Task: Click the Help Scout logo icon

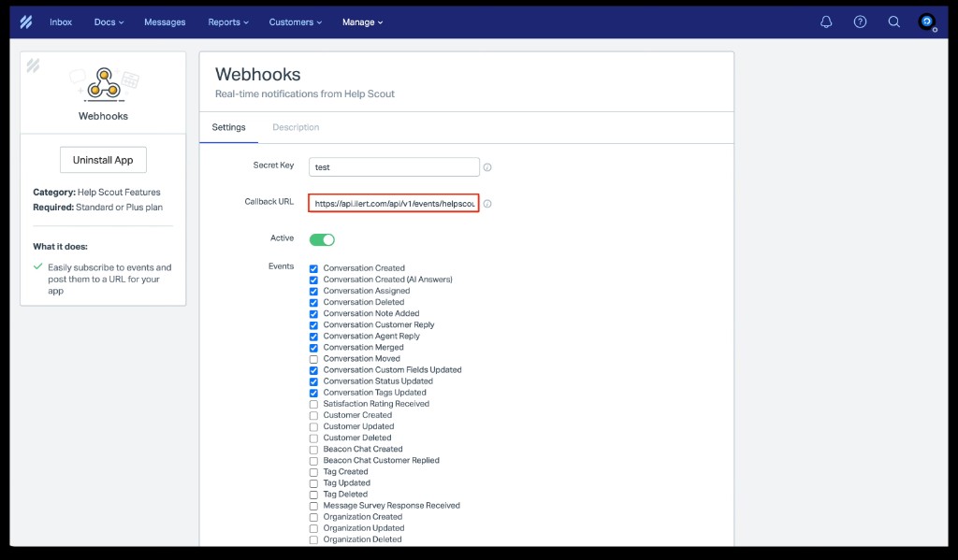Action: click(26, 22)
